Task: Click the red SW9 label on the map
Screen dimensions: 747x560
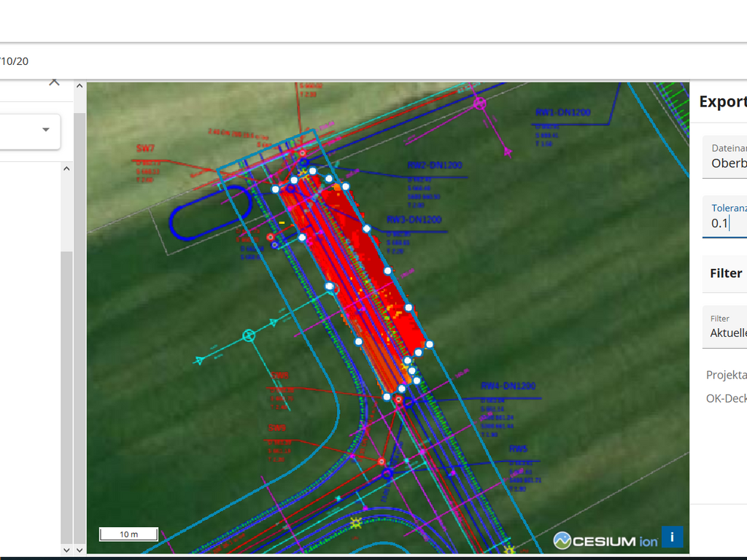Action: point(276,428)
